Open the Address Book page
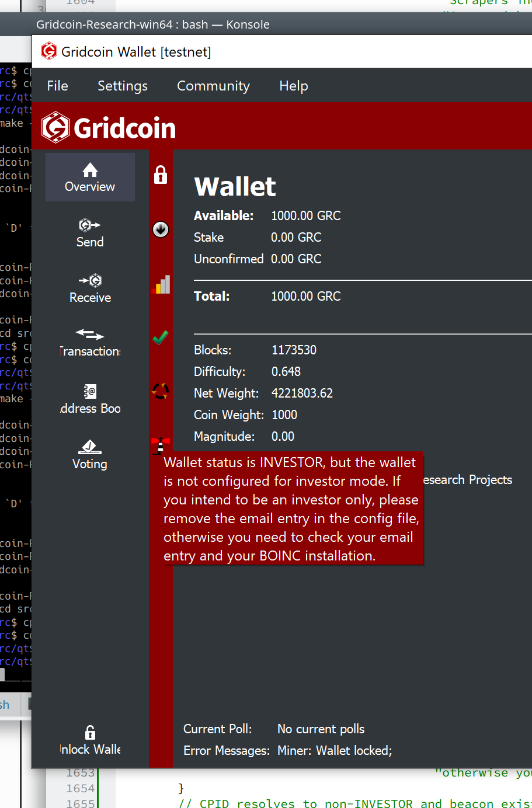This screenshot has width=532, height=808. click(90, 399)
